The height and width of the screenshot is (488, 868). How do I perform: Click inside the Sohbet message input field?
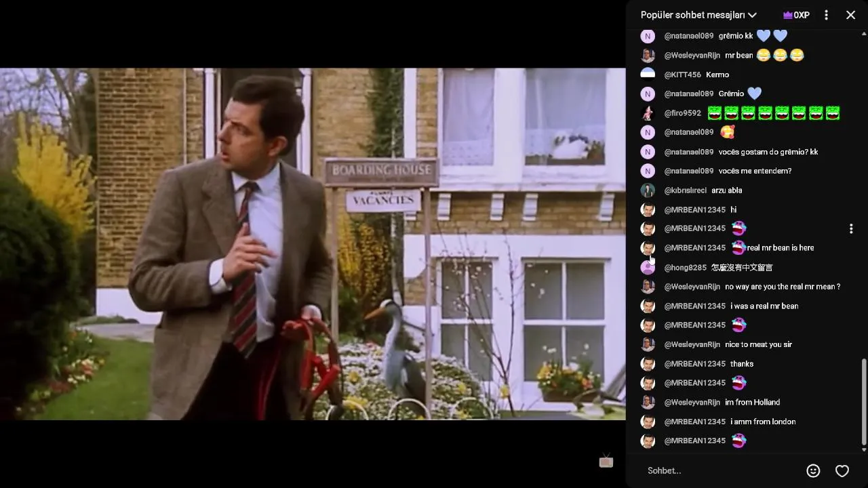pos(719,470)
